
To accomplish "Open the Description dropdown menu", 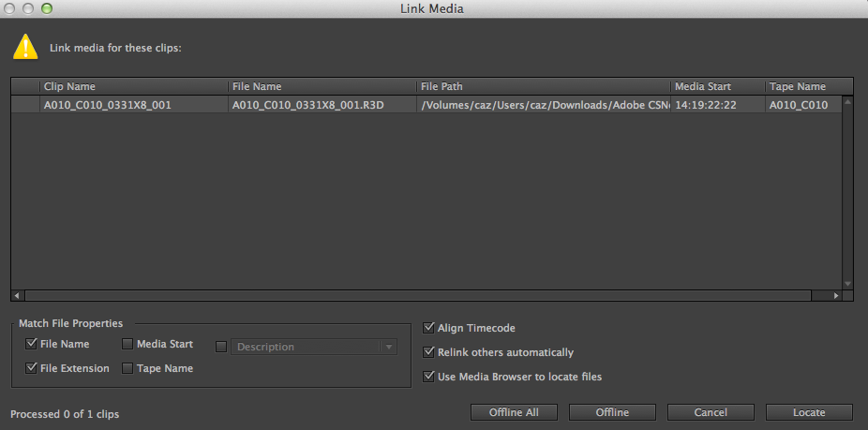I will pyautogui.click(x=388, y=347).
